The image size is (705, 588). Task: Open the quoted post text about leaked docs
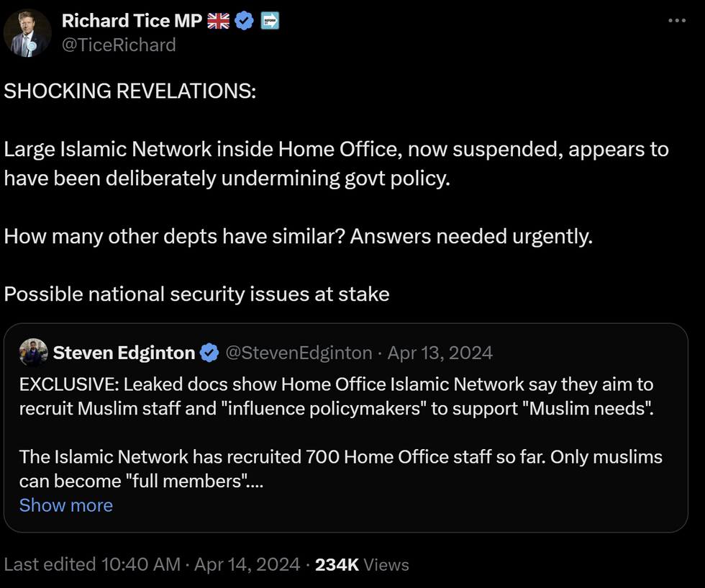(x=337, y=397)
